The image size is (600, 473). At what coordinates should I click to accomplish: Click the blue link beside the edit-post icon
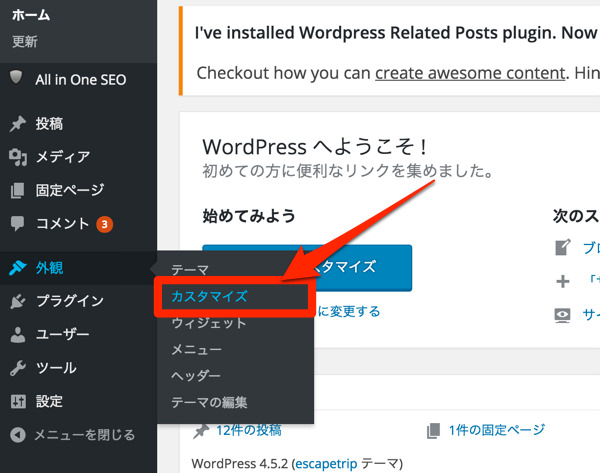point(591,248)
